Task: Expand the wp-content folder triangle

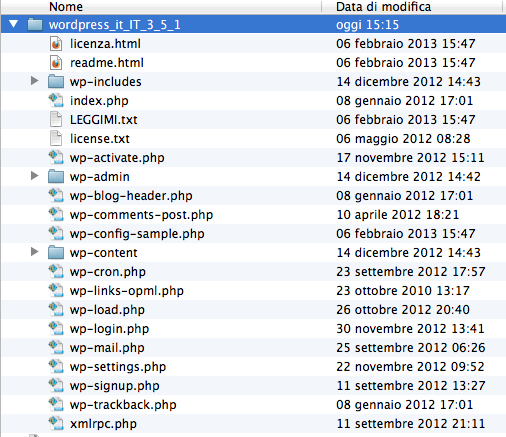Action: [34, 252]
